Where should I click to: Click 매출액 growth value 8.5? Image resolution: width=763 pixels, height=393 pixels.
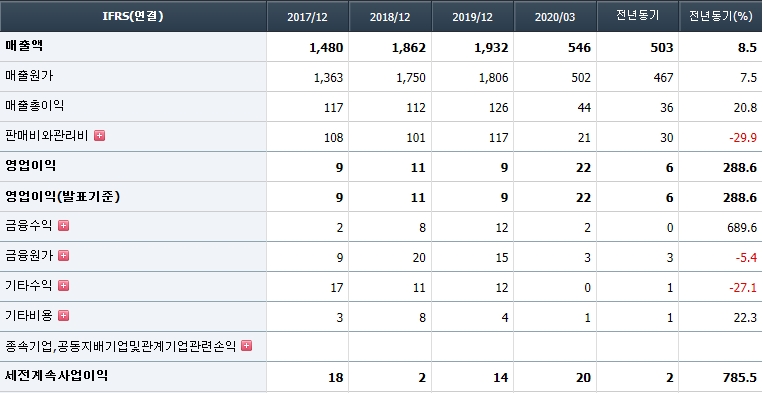coord(747,48)
